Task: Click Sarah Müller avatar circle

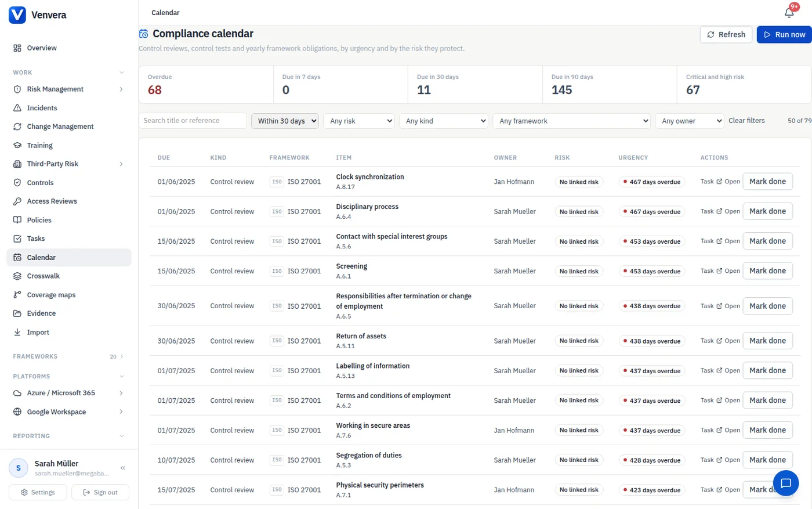Action: tap(19, 468)
